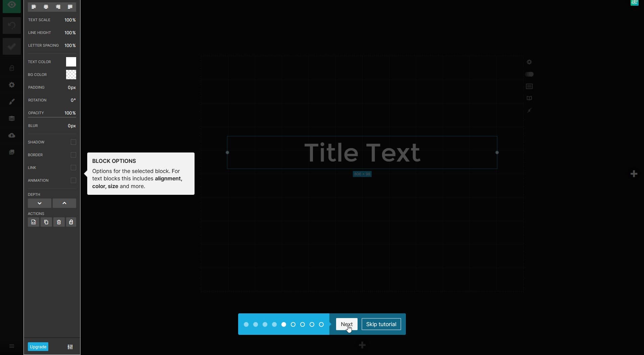Select center text alignment icon
The height and width of the screenshot is (355, 644).
click(x=46, y=7)
